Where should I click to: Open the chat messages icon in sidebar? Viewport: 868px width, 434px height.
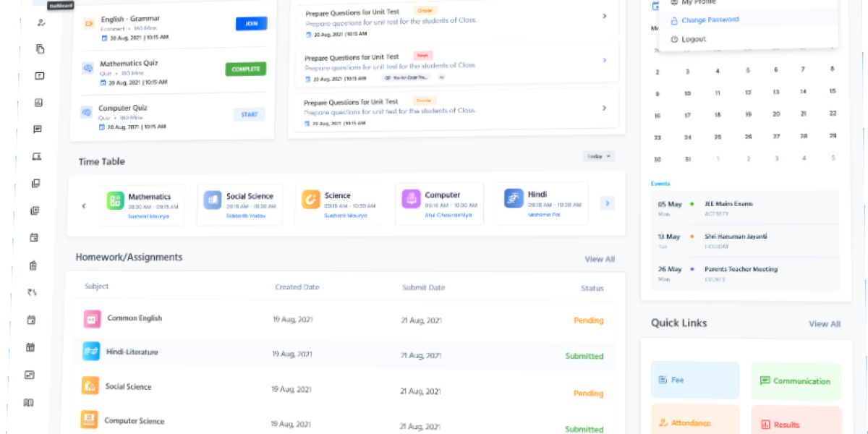point(38,129)
